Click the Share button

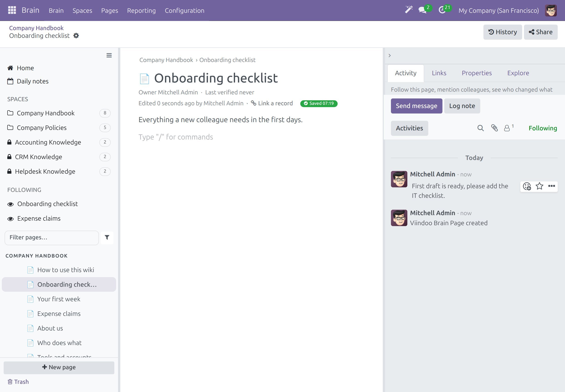[x=540, y=32]
